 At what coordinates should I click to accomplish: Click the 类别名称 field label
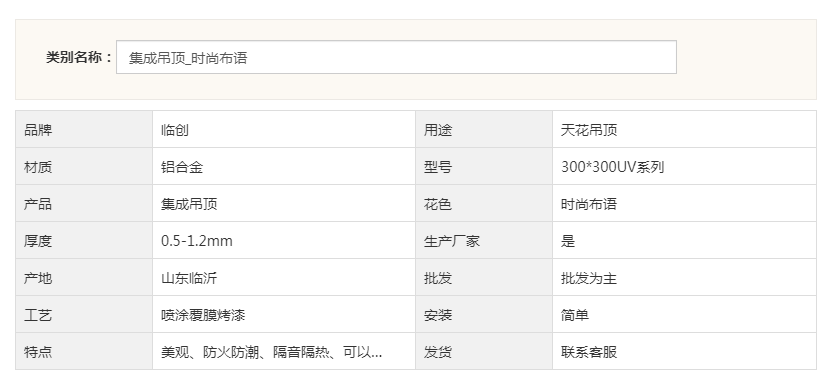(79, 57)
